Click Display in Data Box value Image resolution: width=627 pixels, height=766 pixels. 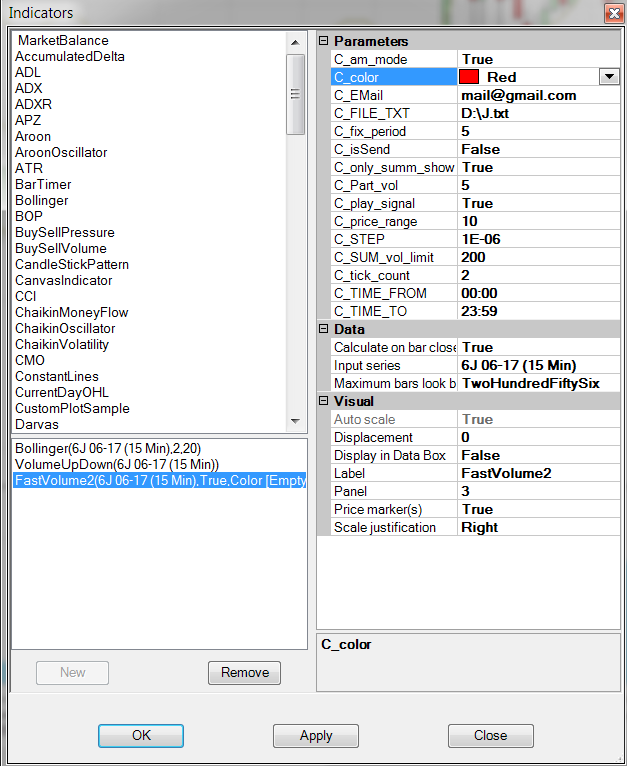pos(539,455)
